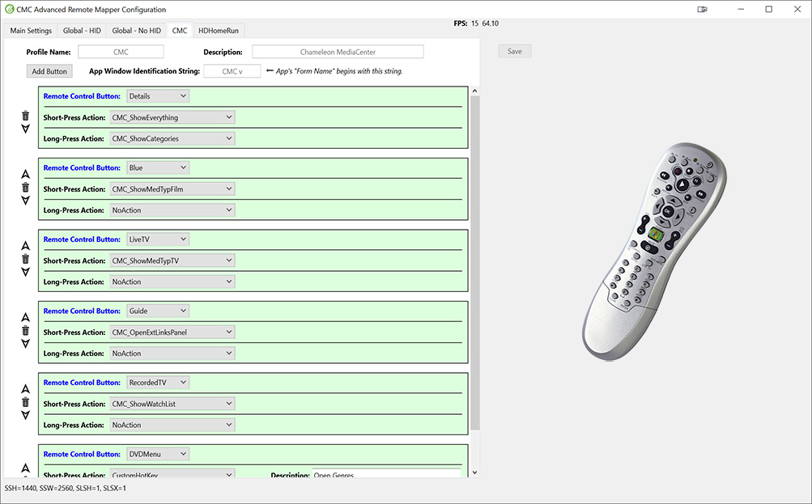Click the remote control image
812x504 pixels.
point(653,251)
